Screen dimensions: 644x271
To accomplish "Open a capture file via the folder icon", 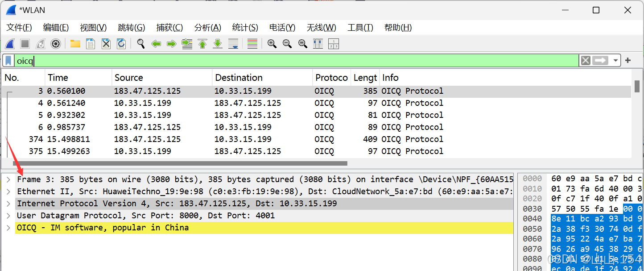I will [x=75, y=44].
